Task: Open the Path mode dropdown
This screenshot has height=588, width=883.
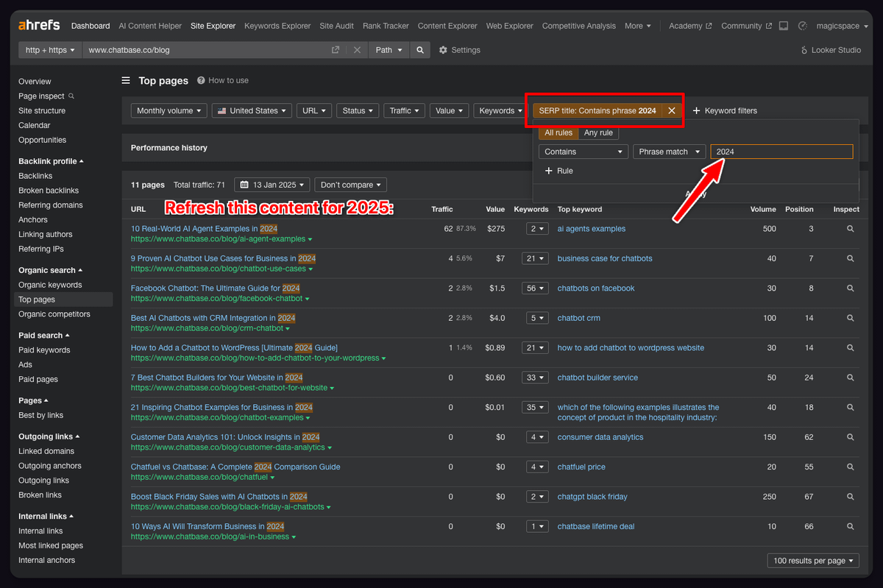Action: pos(389,50)
